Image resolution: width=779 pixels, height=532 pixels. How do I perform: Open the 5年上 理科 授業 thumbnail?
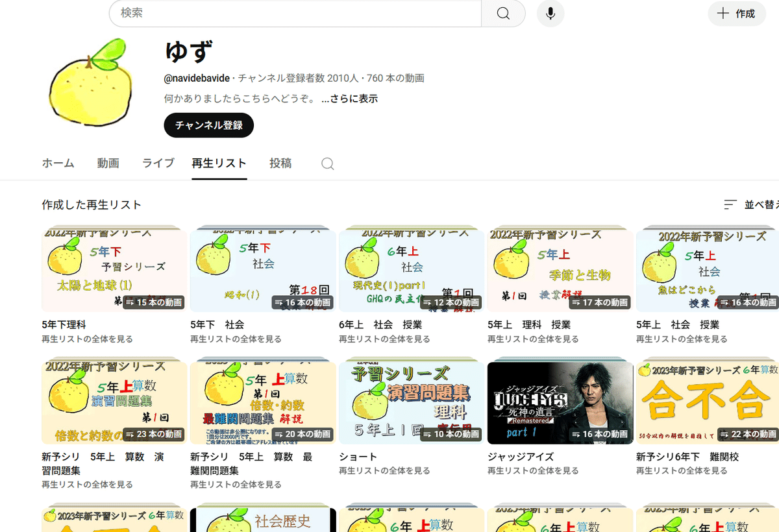tap(560, 269)
